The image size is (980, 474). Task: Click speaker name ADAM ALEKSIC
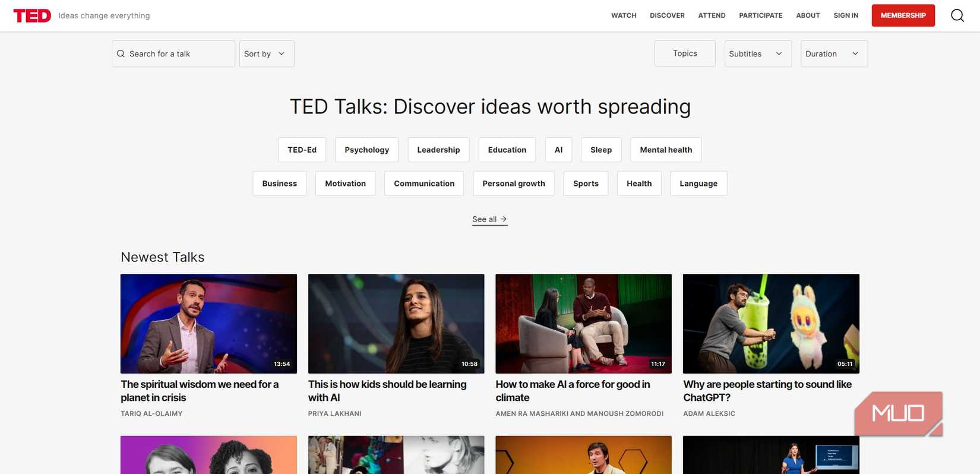(709, 413)
